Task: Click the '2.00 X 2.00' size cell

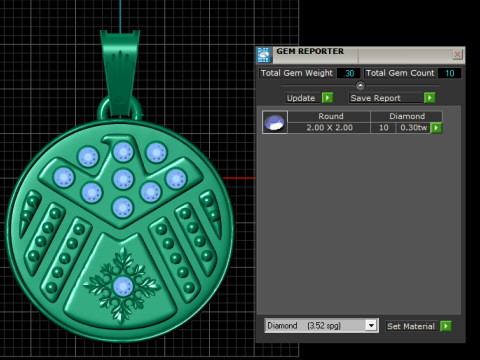Action: click(x=329, y=128)
